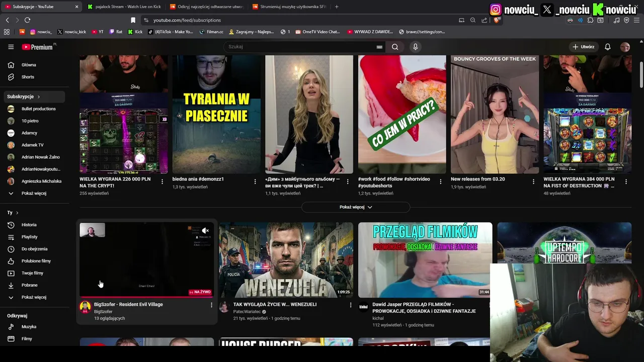Open options for biedna ania #demonzz1 short
Viewport: 644px width, 362px height.
pos(255,182)
